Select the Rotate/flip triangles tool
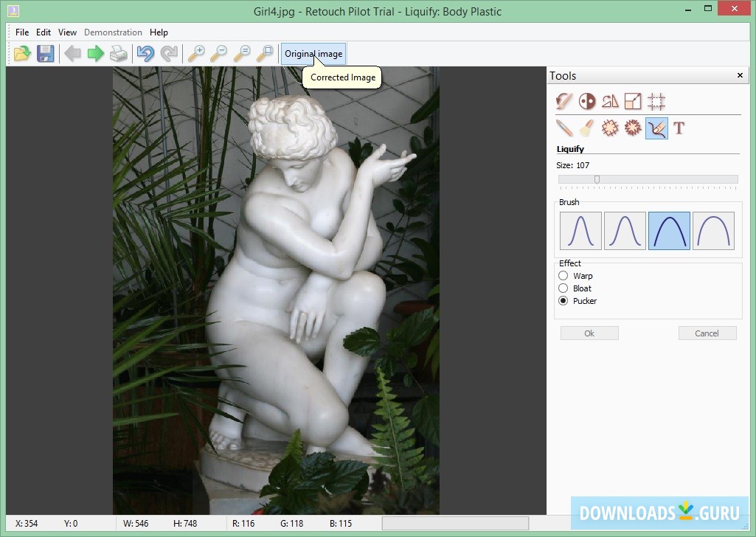This screenshot has width=756, height=537. tap(610, 101)
